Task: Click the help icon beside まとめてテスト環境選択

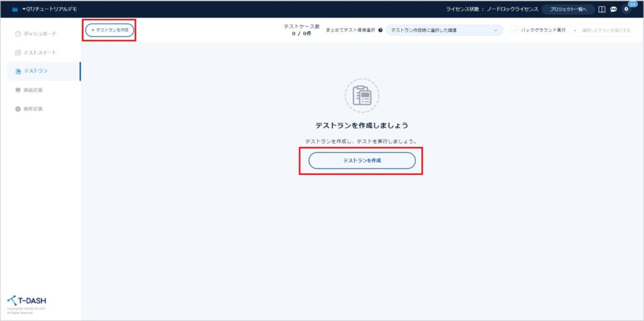Action: pos(380,30)
